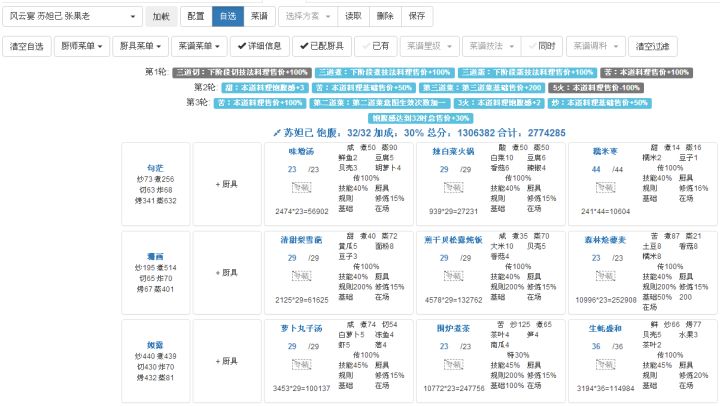Switch to the 配置 tab

196,16
